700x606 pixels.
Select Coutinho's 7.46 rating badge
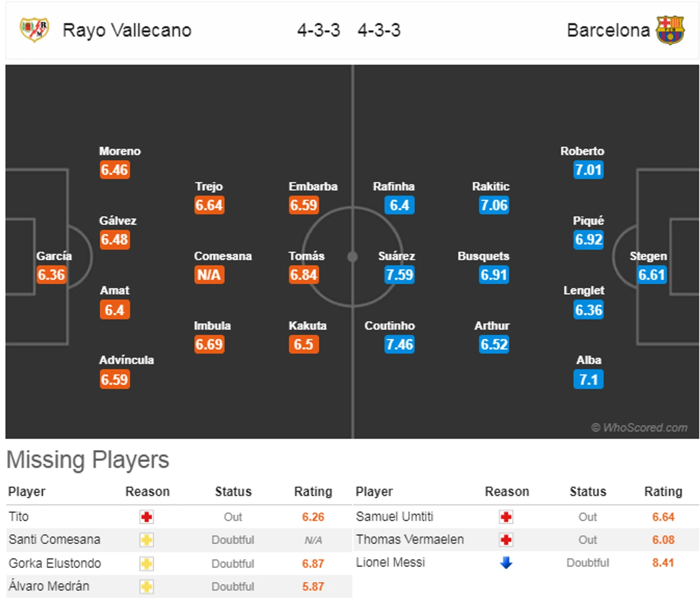399,345
